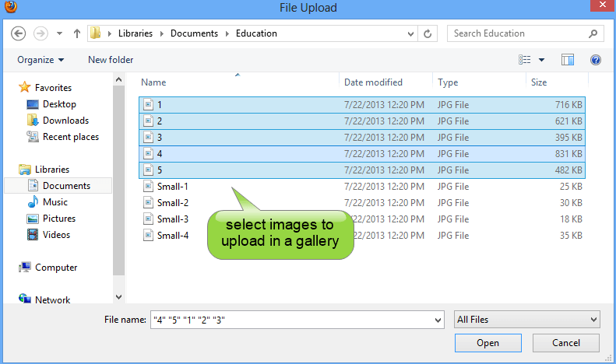Select the Small-1 image file
616x364 pixels.
[x=172, y=187]
